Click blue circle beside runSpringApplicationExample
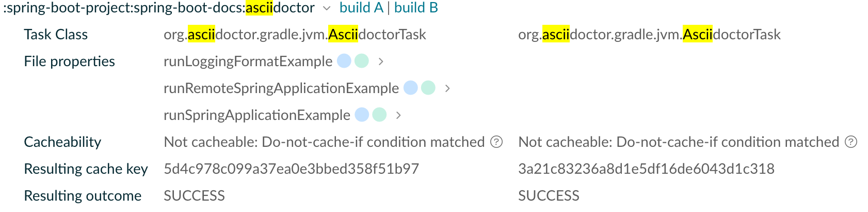The image size is (868, 212). click(362, 115)
